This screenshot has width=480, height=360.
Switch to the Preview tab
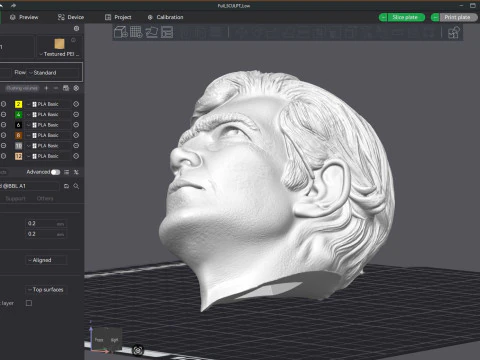pos(24,17)
